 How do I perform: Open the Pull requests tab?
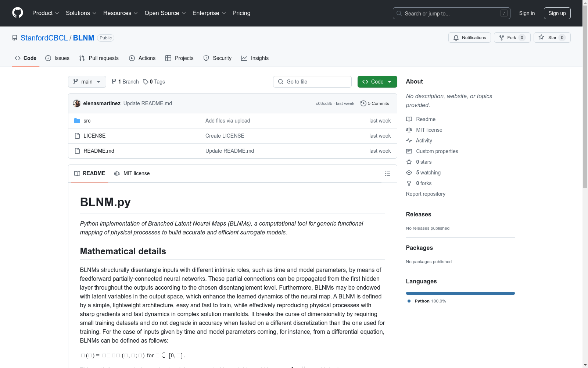click(99, 58)
